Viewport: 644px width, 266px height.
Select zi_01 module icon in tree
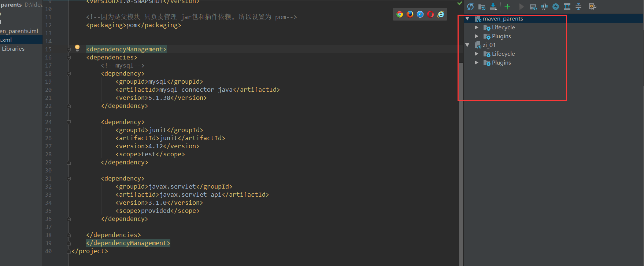(x=478, y=45)
